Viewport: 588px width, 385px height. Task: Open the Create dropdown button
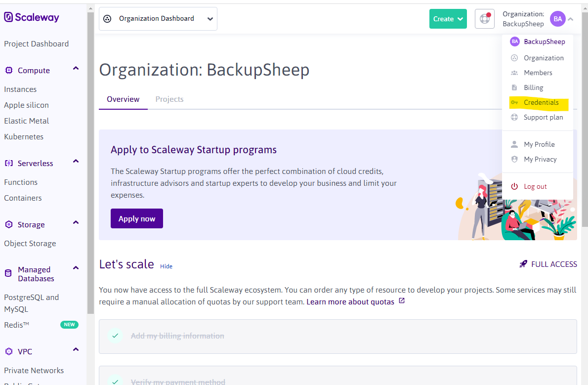point(448,19)
